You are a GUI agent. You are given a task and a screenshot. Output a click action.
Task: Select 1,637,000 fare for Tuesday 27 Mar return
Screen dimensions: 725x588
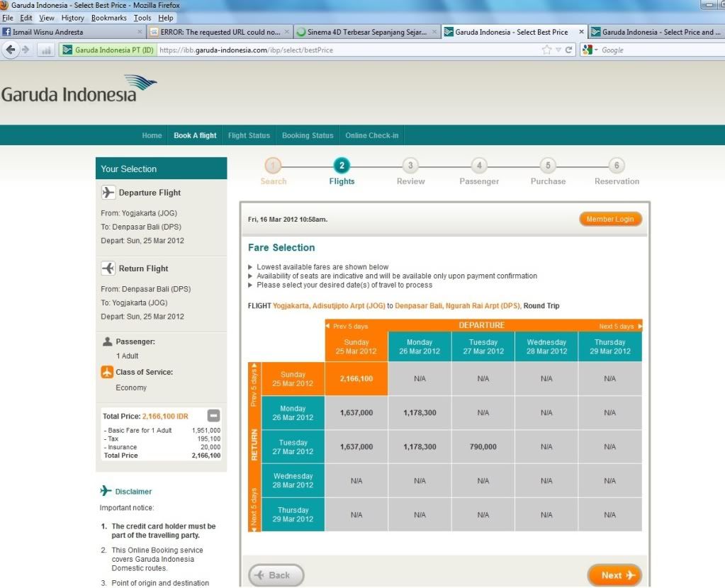(356, 446)
